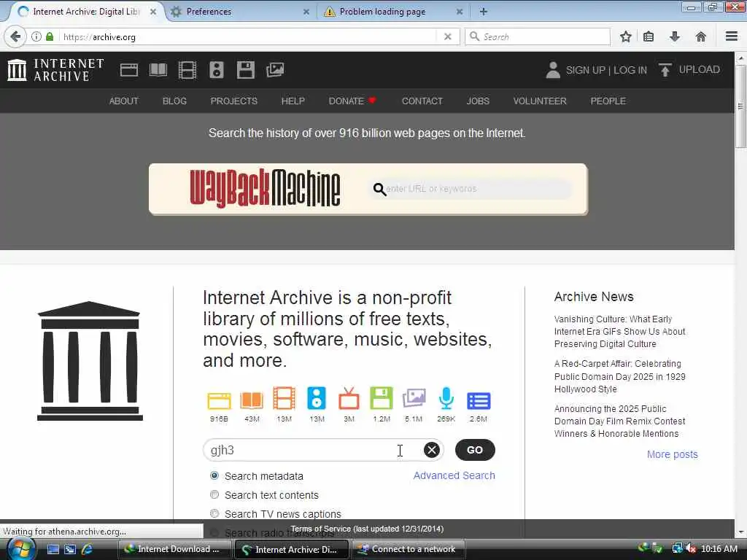Click the page vertical scrollbar thumb
This screenshot has height=560, width=747.
[740, 106]
